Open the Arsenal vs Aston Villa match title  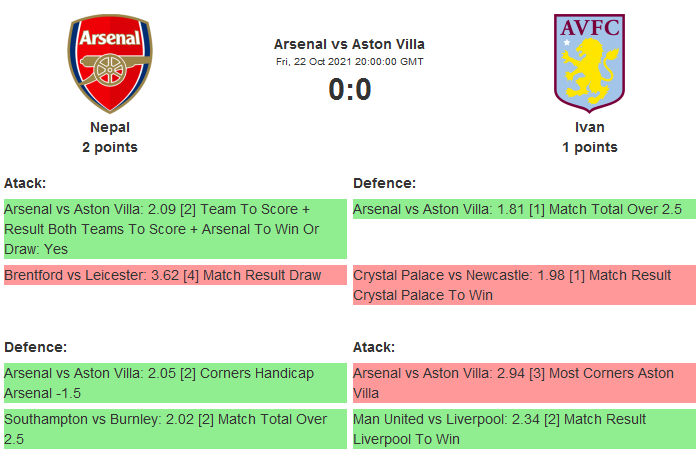[349, 44]
